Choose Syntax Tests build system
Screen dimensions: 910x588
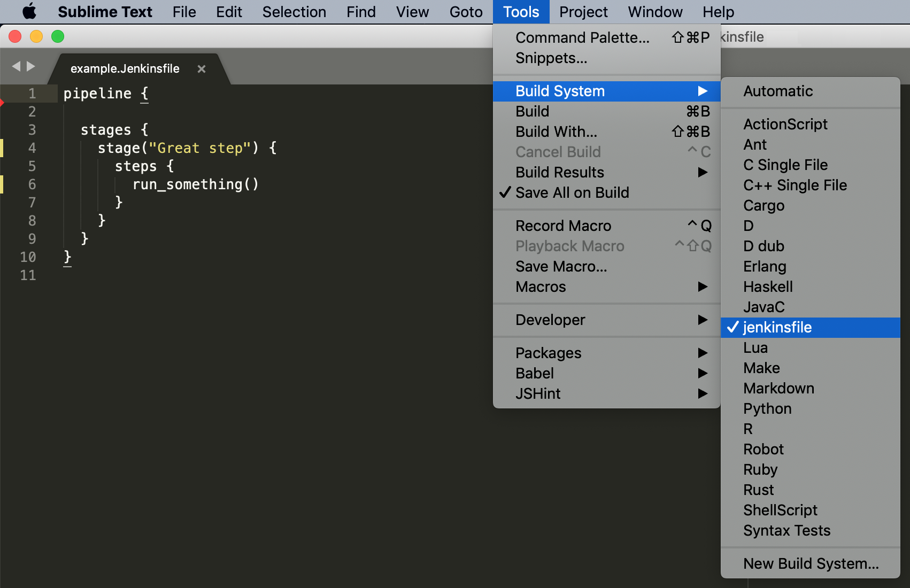811,530
